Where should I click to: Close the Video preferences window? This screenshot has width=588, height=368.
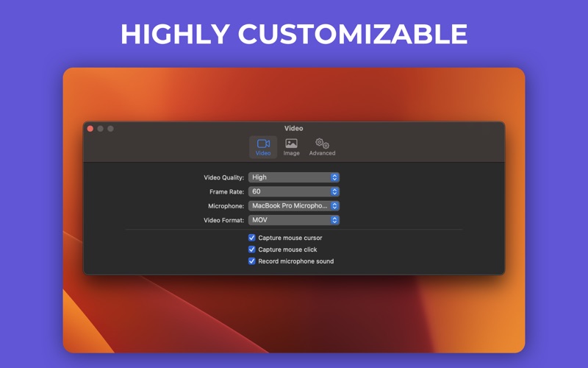tap(90, 129)
